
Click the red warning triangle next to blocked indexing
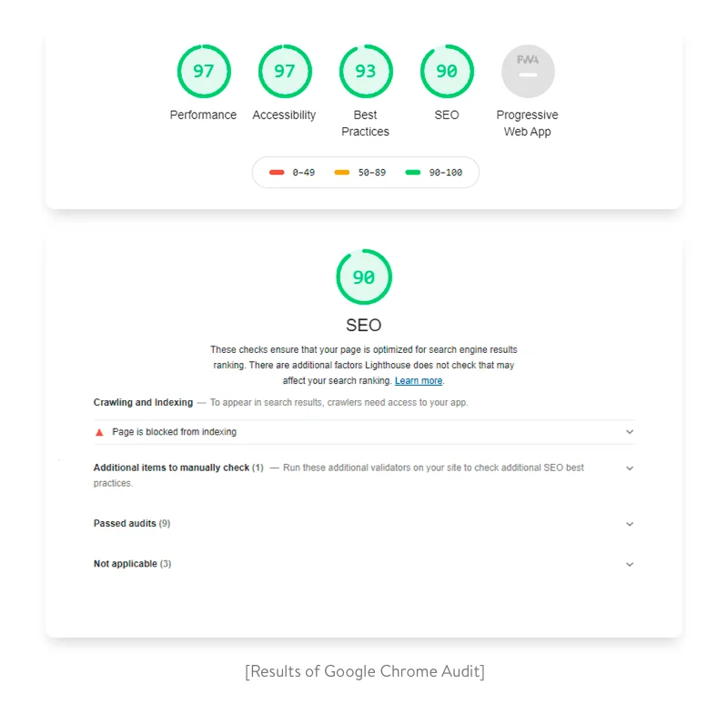pyautogui.click(x=100, y=432)
